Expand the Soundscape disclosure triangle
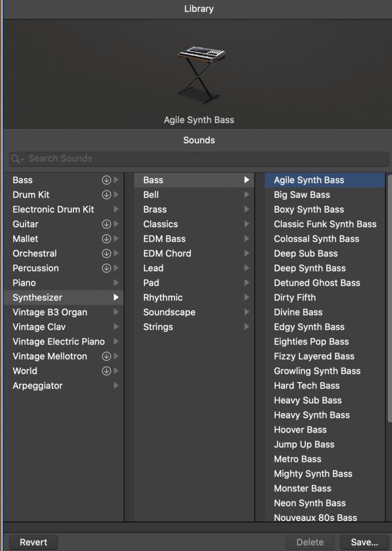The width and height of the screenshot is (392, 551). [x=246, y=312]
